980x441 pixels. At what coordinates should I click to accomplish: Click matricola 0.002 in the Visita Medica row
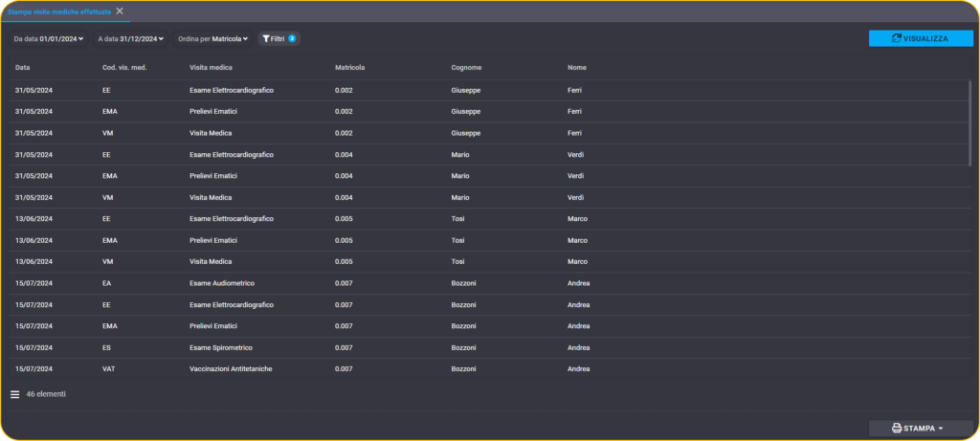(x=344, y=133)
